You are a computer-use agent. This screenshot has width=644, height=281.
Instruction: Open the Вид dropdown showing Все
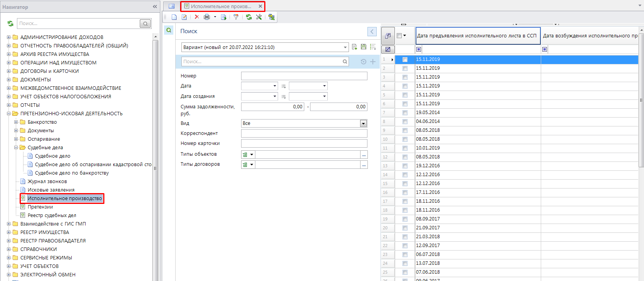point(363,123)
